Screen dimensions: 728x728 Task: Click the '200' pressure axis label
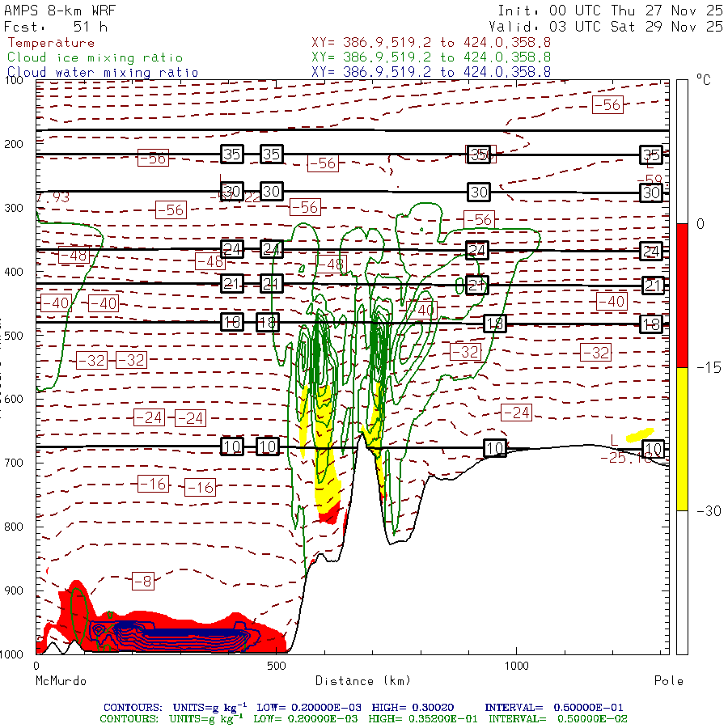[14, 144]
